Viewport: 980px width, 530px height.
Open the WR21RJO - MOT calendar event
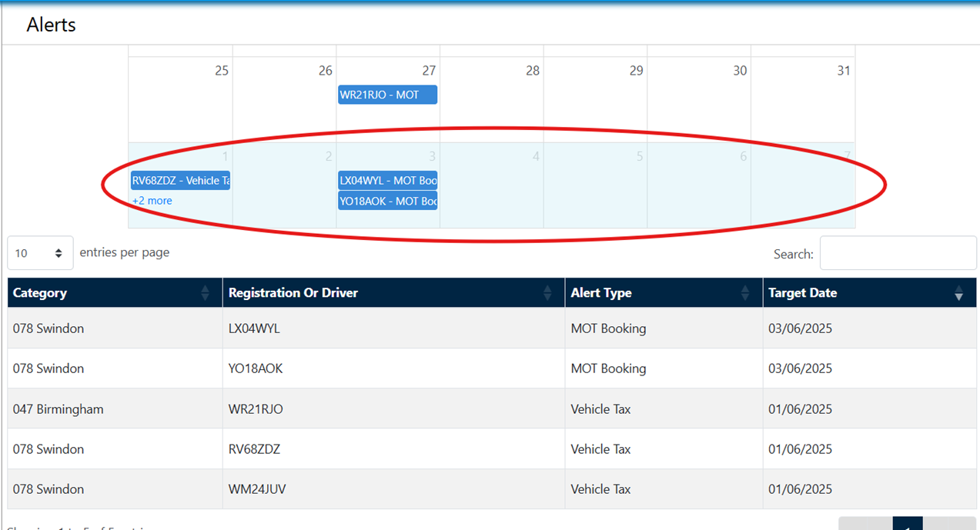387,95
